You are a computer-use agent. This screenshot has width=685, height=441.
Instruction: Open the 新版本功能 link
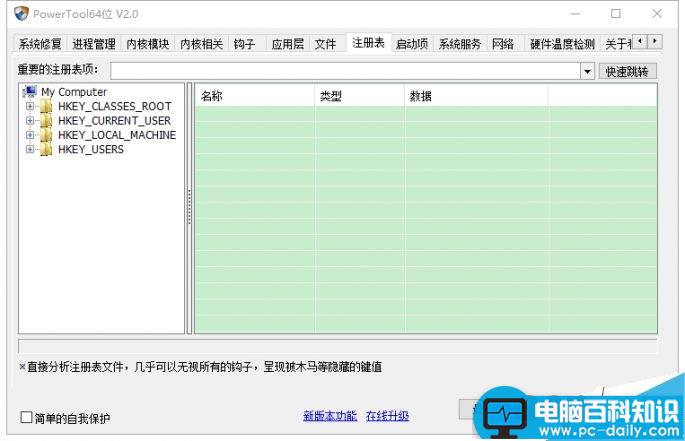pos(330,416)
